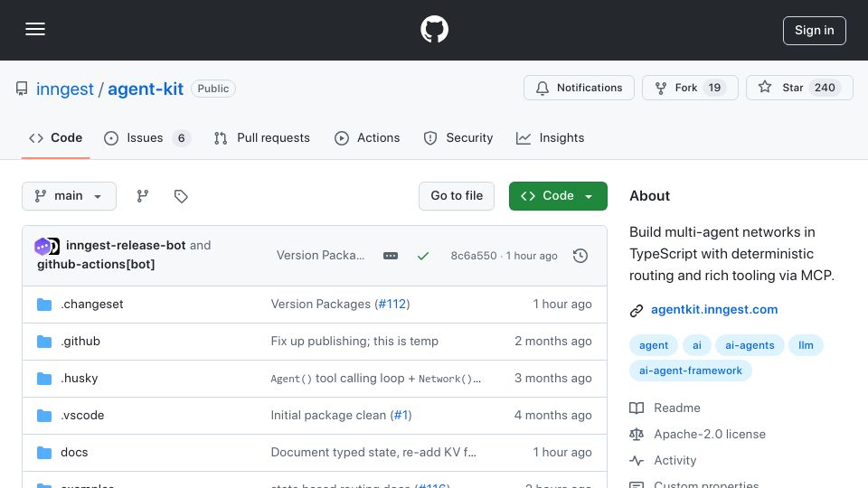Click the .changeset folder icon
Viewport: 868px width, 488px height.
[44, 305]
